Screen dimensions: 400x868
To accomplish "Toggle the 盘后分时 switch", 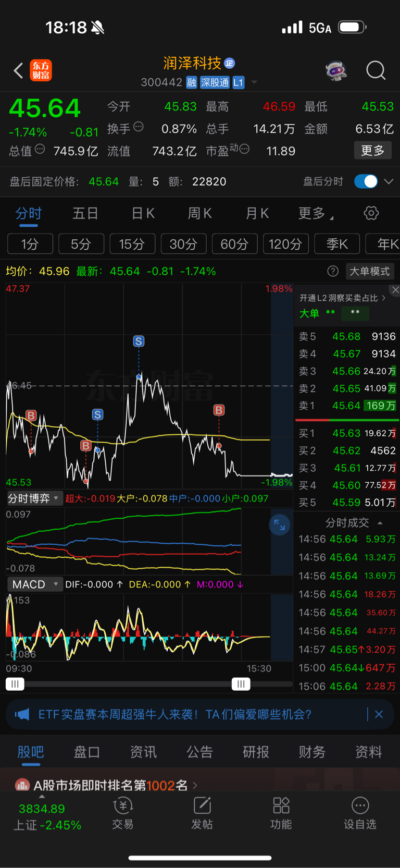I will [366, 181].
